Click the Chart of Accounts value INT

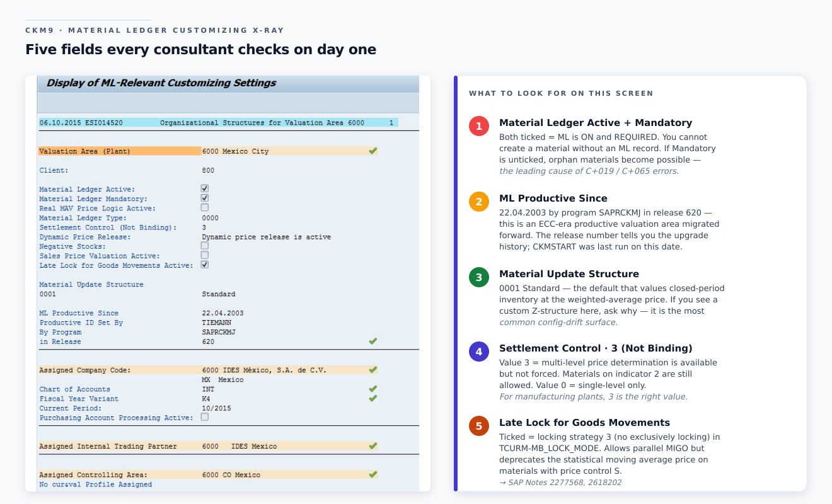tap(208, 389)
